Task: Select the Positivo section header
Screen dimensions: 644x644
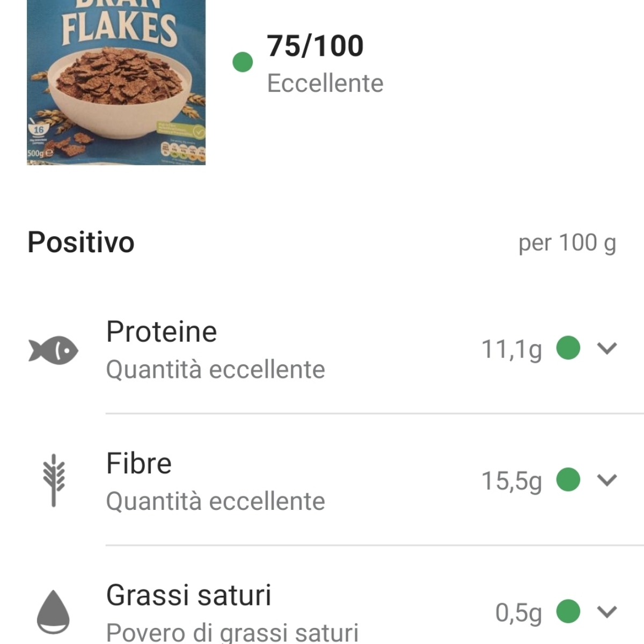Action: (x=80, y=243)
